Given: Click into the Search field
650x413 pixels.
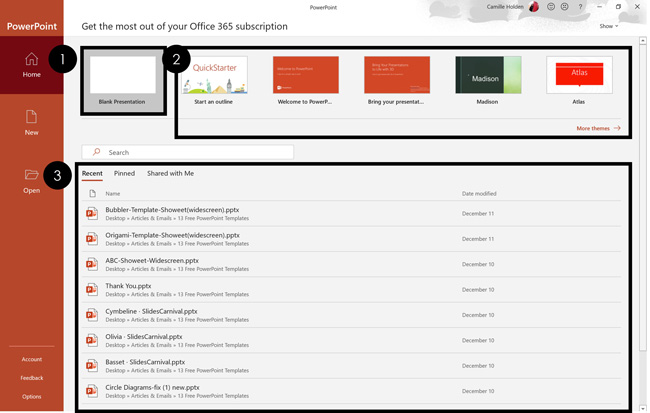Looking at the screenshot, I should tap(188, 152).
